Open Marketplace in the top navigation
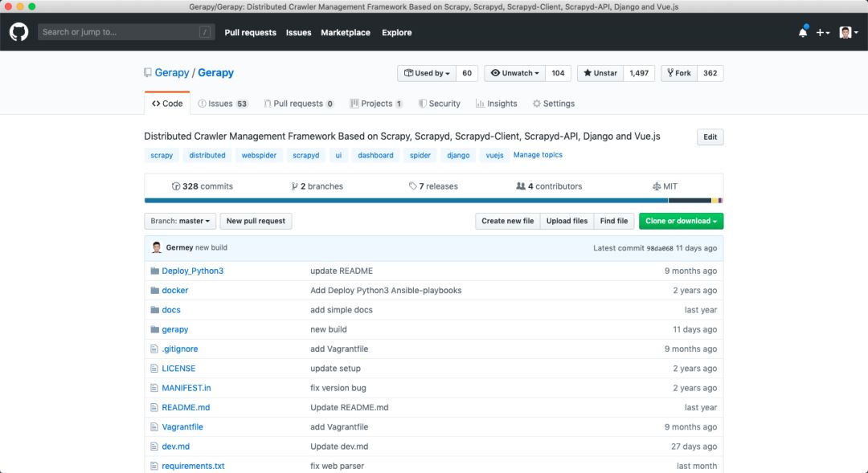The image size is (868, 473). pyautogui.click(x=346, y=33)
